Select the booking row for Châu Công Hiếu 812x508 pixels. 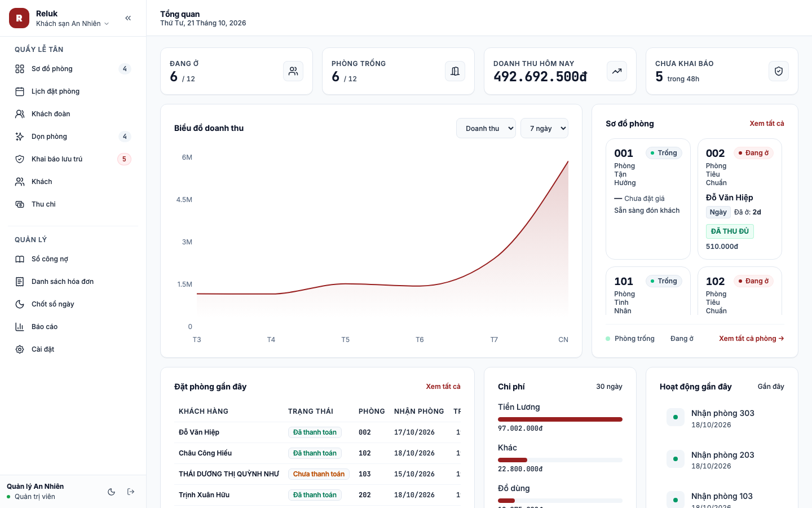coord(317,453)
